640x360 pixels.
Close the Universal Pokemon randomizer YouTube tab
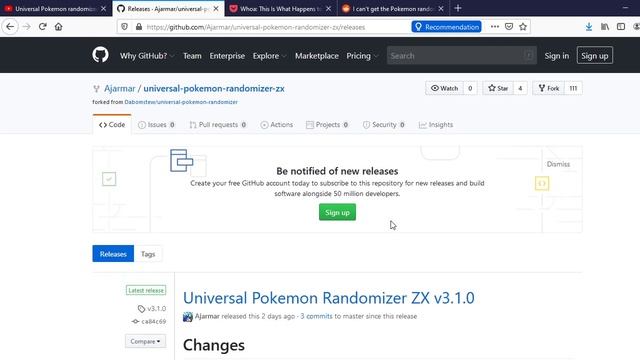103,9
